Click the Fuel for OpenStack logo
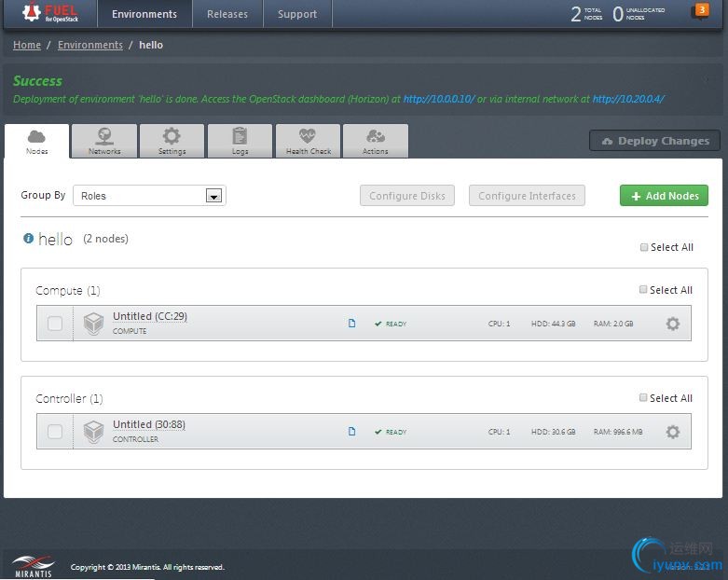 click(x=50, y=12)
